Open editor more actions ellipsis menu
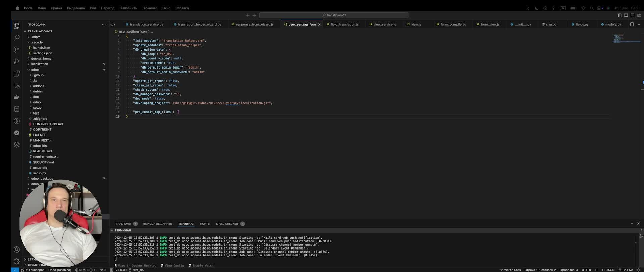644x272 pixels. [638, 24]
